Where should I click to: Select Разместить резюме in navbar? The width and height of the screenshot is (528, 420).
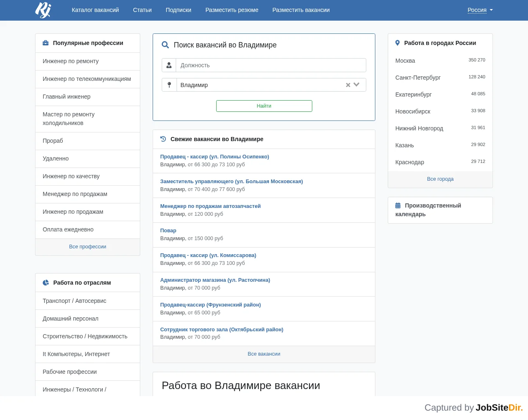pos(232,10)
